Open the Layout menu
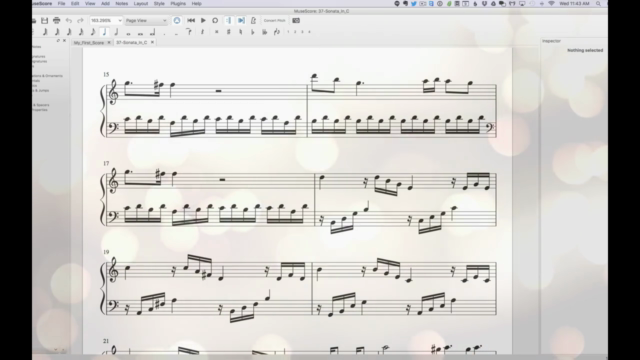This screenshot has width=640, height=360. pyautogui.click(x=141, y=3)
